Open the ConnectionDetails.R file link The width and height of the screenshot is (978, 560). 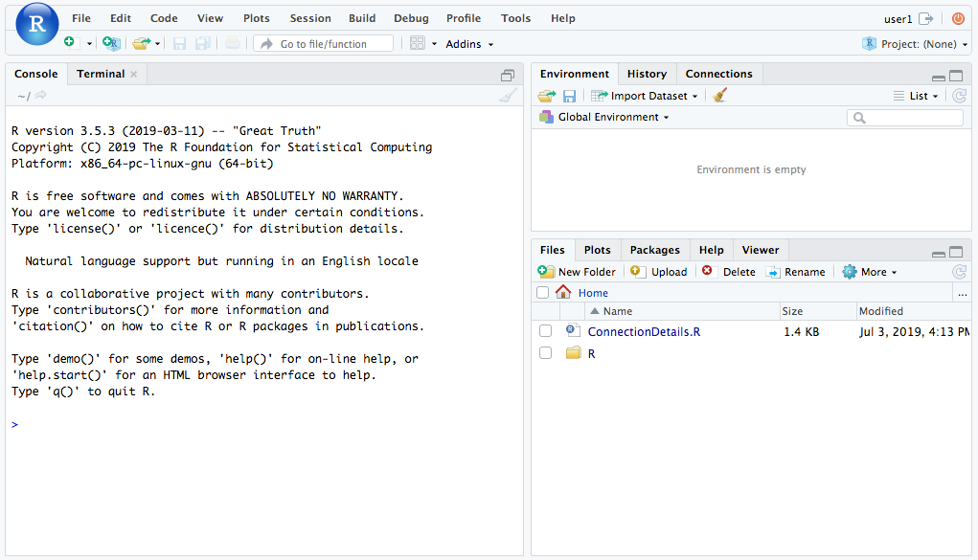click(644, 331)
